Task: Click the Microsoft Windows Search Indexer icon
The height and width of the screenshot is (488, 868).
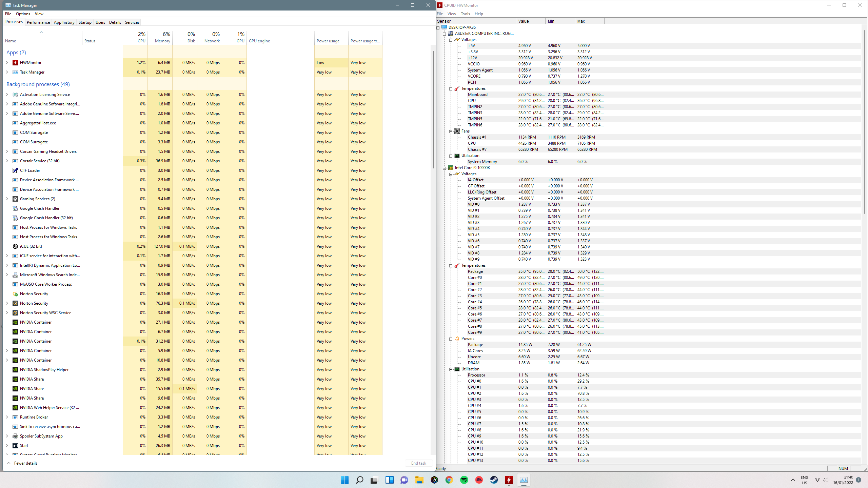Action: [x=15, y=275]
